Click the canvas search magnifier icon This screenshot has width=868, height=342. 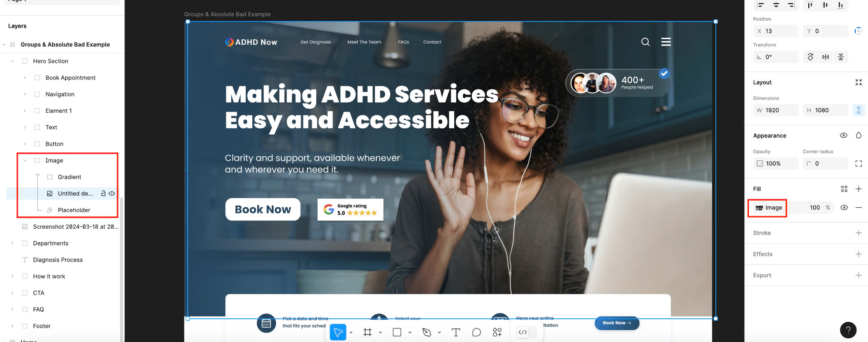pos(645,42)
